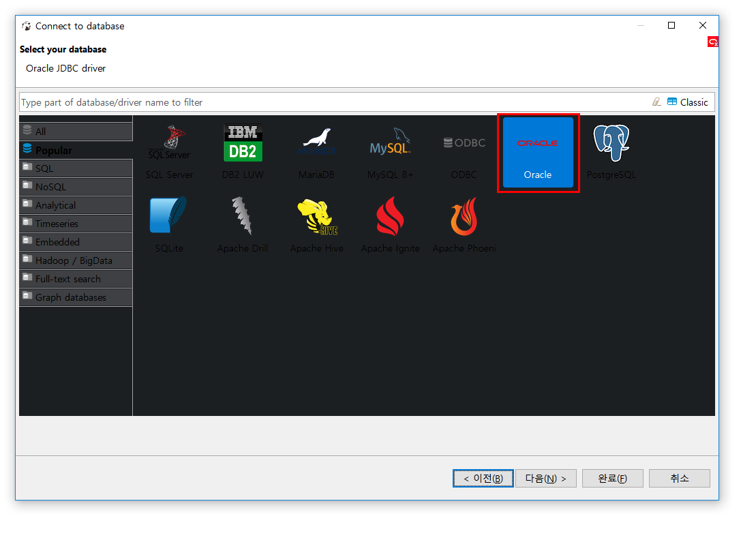
Task: Filter by NoSQL category
Action: [76, 187]
